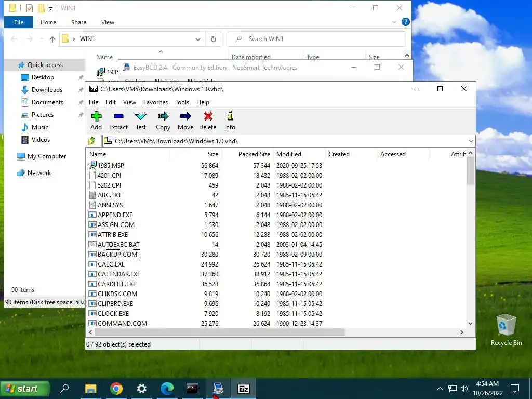This screenshot has width=532, height=399.
Task: Click the Add button in 7-Zip toolbar
Action: click(x=96, y=121)
